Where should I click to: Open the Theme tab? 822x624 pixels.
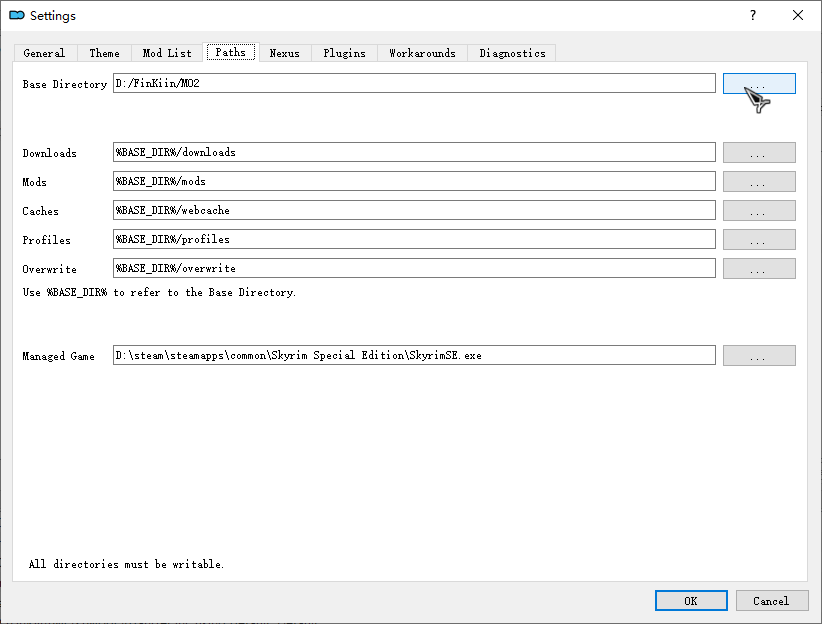[104, 53]
